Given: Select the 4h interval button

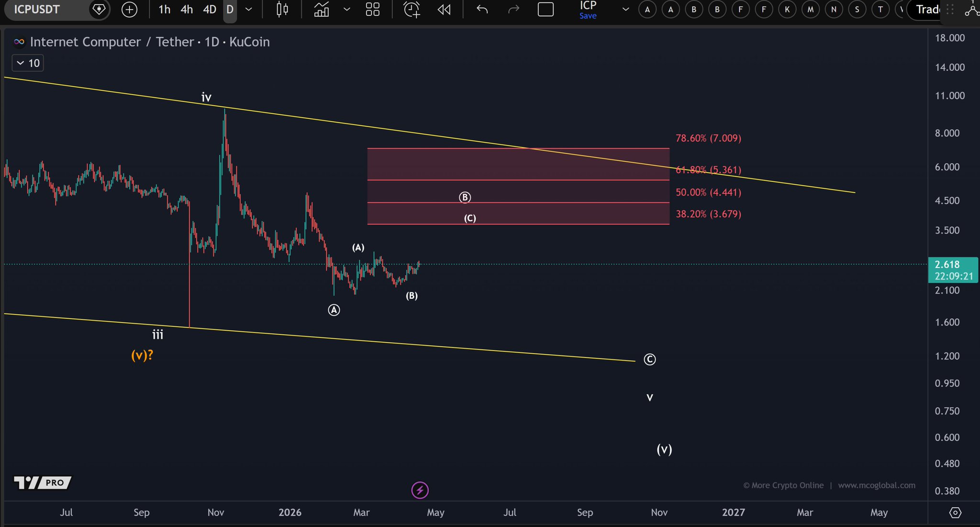Looking at the screenshot, I should click(x=186, y=9).
